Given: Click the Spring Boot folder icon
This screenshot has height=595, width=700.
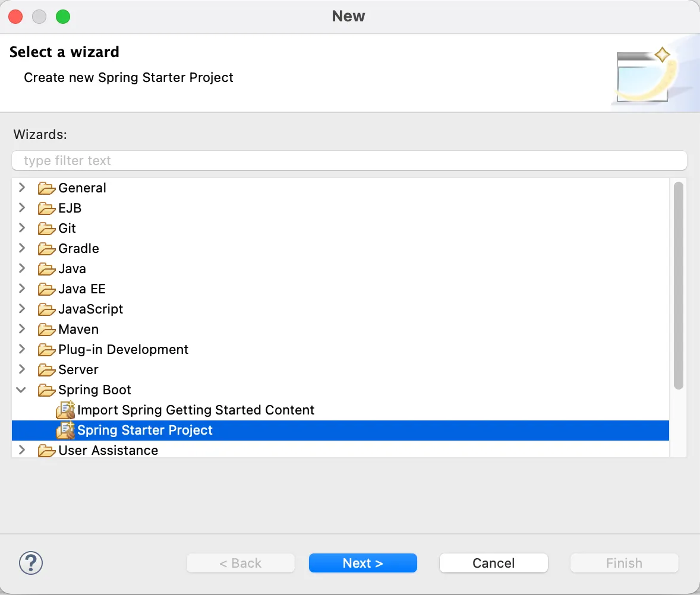Looking at the screenshot, I should coord(46,390).
